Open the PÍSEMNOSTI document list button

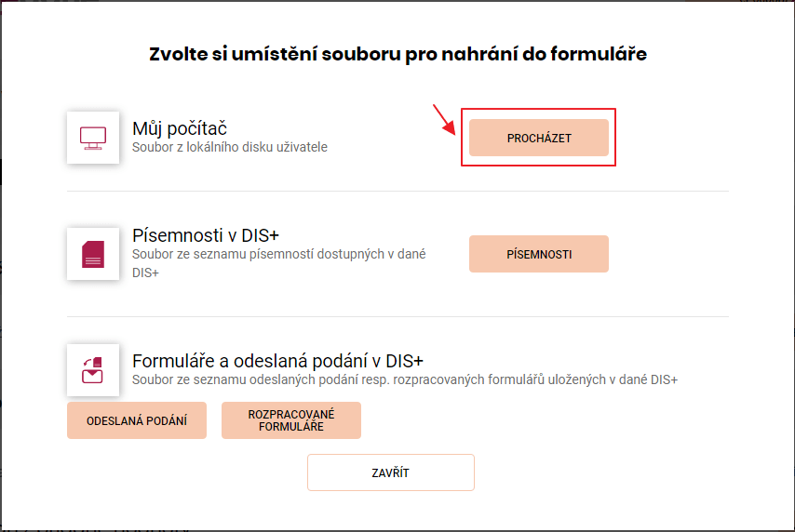pyautogui.click(x=538, y=254)
